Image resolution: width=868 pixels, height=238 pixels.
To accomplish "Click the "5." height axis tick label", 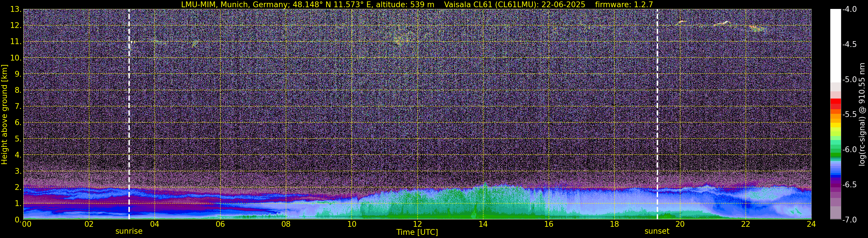I will coord(18,139).
